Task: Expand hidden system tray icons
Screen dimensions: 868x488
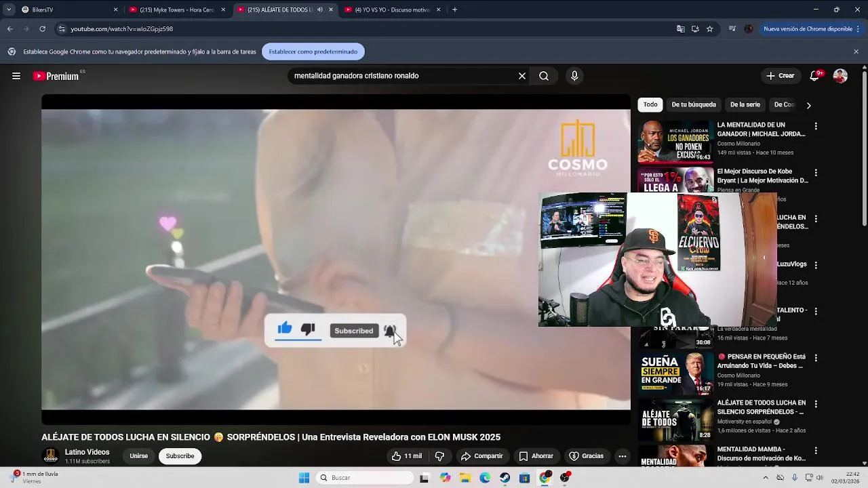Action: pyautogui.click(x=766, y=478)
